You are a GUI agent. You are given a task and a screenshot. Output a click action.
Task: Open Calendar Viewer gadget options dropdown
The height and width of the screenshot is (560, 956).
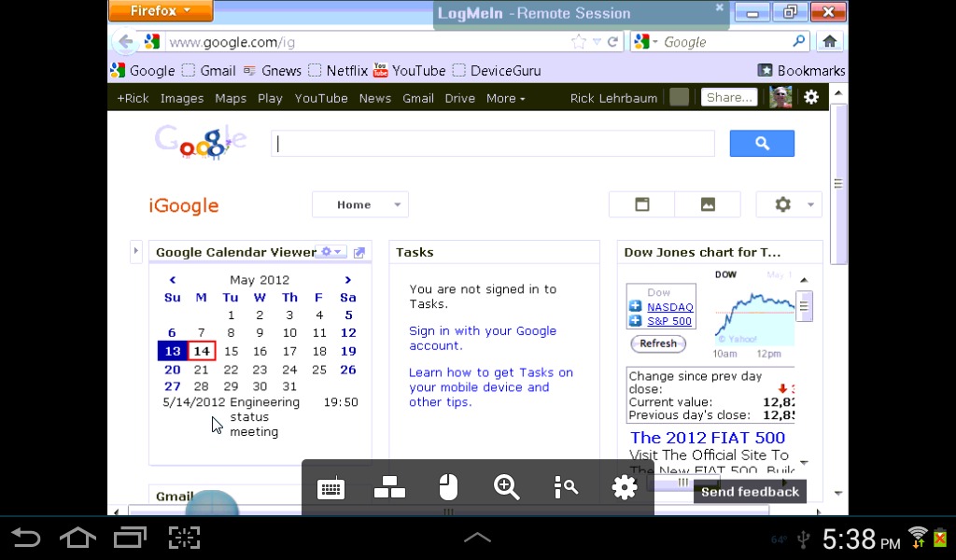331,252
